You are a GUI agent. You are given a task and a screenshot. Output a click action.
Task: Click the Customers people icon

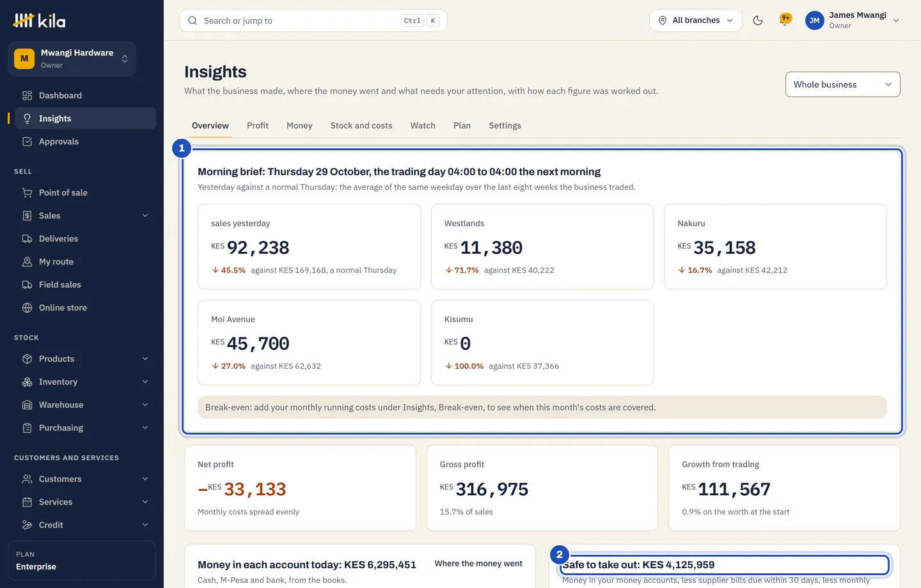point(27,479)
